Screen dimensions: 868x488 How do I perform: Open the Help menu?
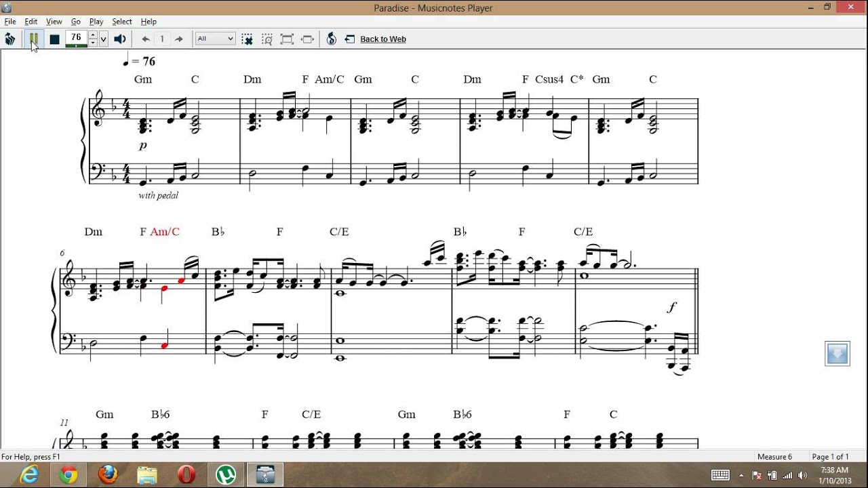[149, 22]
